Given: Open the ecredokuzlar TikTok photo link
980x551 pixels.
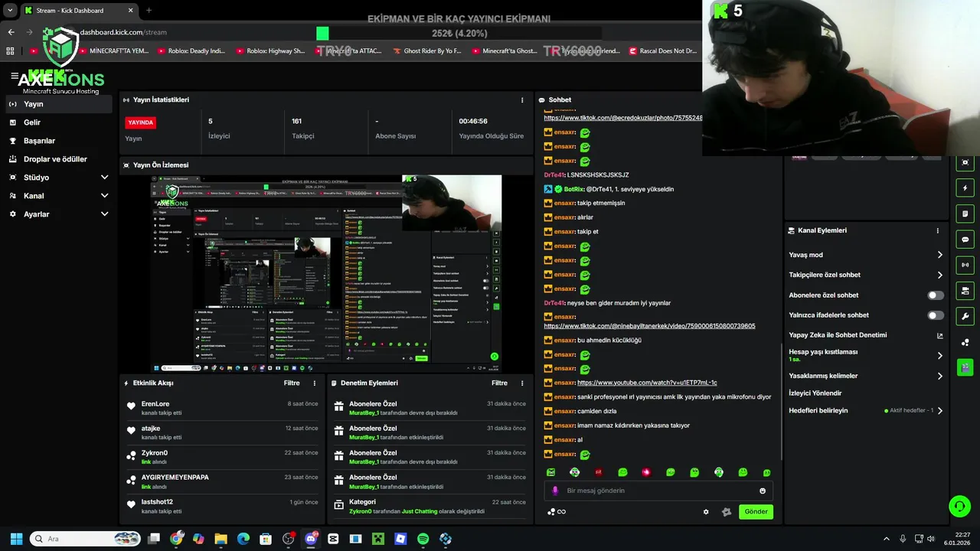Looking at the screenshot, I should (x=622, y=118).
